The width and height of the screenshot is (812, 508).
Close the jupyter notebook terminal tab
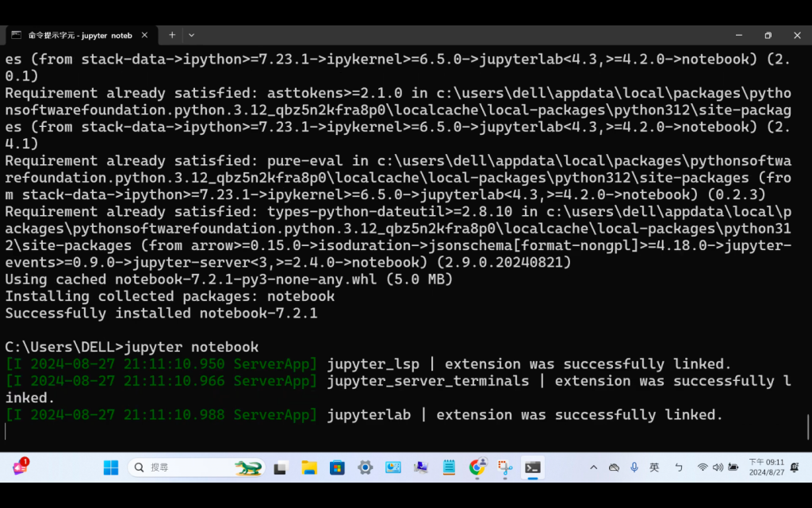click(144, 35)
